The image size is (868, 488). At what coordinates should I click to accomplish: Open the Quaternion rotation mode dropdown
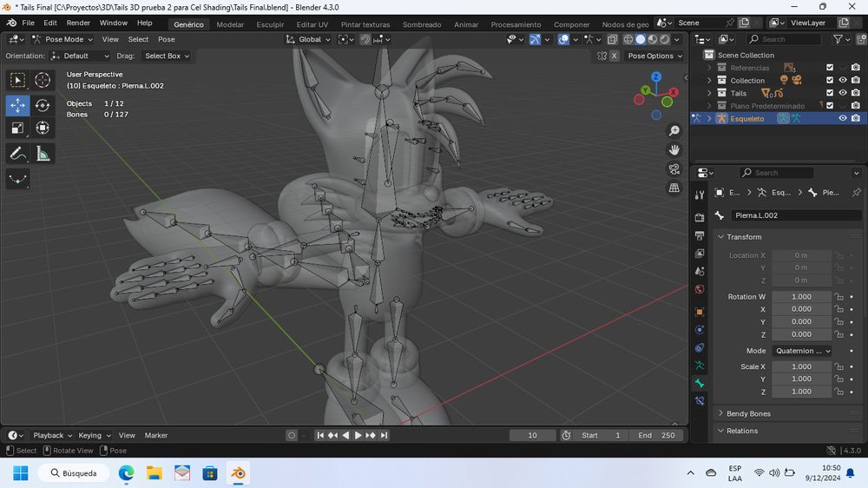(x=801, y=351)
